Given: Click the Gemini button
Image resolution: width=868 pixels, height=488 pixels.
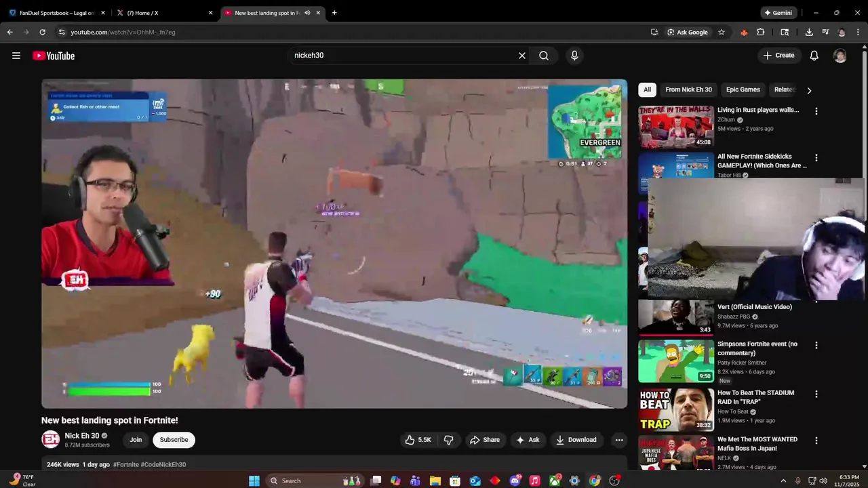Looking at the screenshot, I should (778, 13).
